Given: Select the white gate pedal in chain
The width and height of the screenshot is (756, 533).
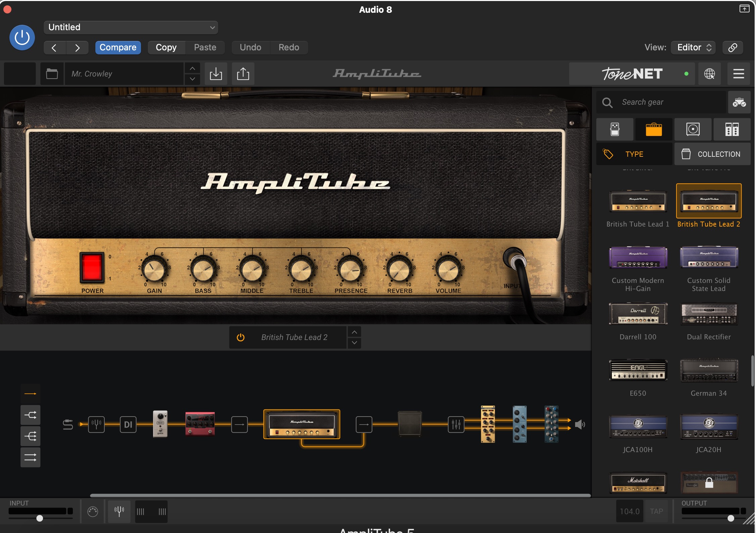Looking at the screenshot, I should tap(160, 424).
